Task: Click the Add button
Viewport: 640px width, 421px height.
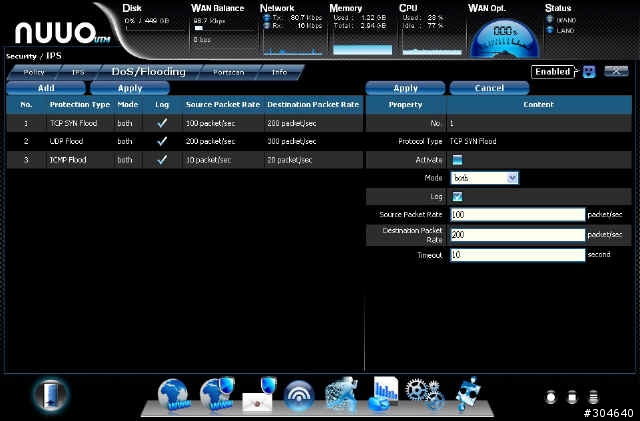Action: [46, 88]
